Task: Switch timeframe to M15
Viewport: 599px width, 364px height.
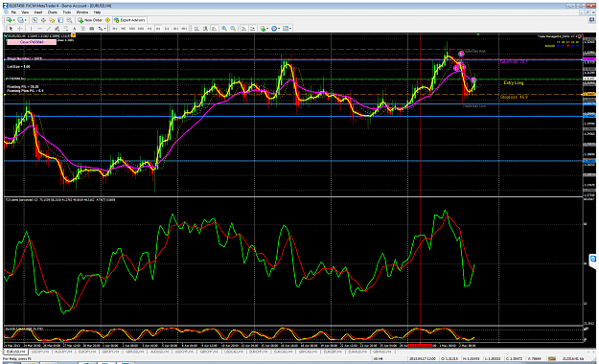Action: pyautogui.click(x=132, y=29)
